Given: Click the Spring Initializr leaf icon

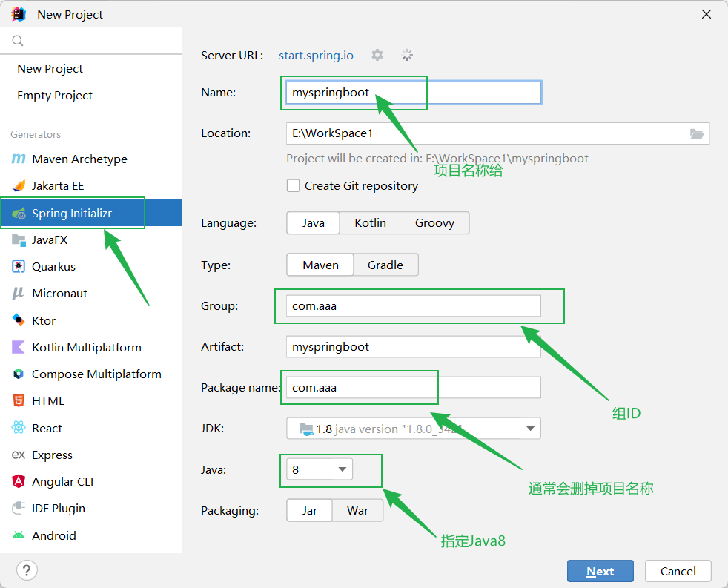Looking at the screenshot, I should tap(19, 214).
